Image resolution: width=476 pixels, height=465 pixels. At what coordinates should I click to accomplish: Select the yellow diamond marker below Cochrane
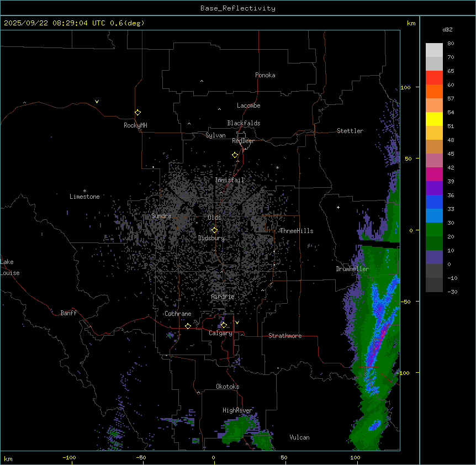click(188, 326)
